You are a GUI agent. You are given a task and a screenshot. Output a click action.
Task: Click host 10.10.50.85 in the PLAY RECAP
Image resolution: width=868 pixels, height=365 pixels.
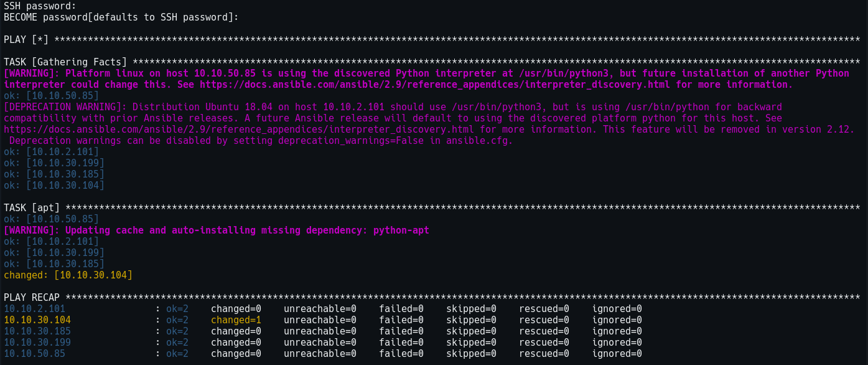[x=34, y=354]
